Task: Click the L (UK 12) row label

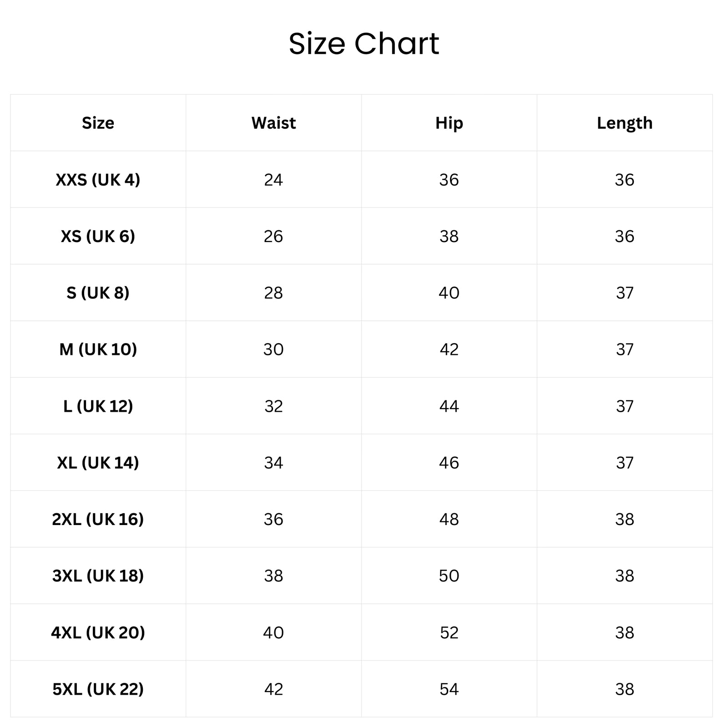Action: coord(98,406)
